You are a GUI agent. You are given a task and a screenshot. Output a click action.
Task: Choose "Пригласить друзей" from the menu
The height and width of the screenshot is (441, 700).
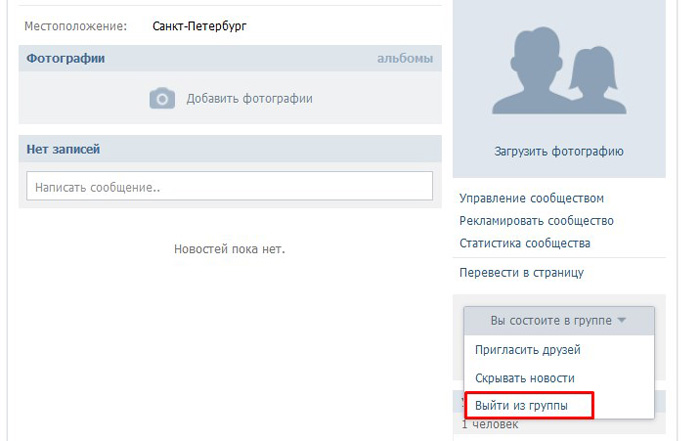pos(527,350)
